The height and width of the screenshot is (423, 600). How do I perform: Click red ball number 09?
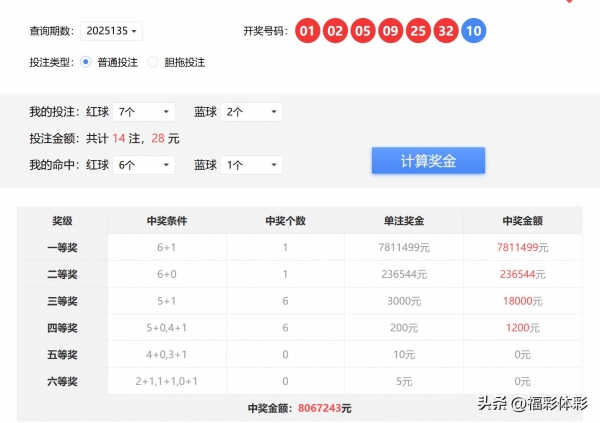coord(391,31)
